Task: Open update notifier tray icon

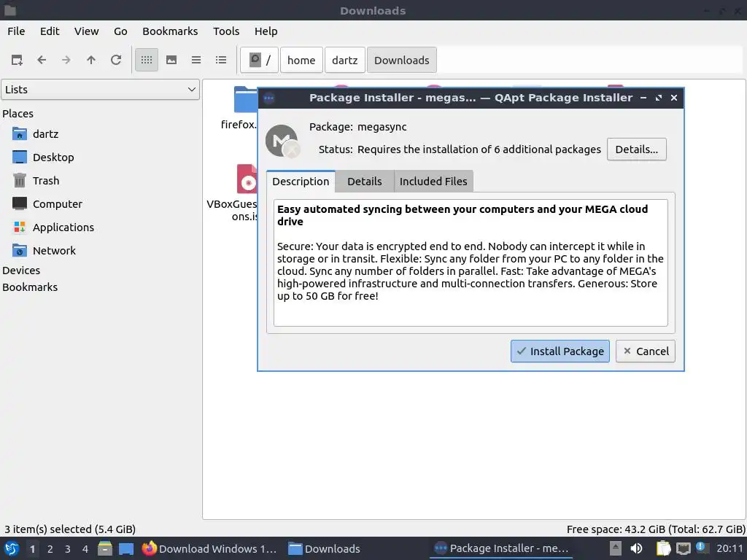Action: click(701, 547)
